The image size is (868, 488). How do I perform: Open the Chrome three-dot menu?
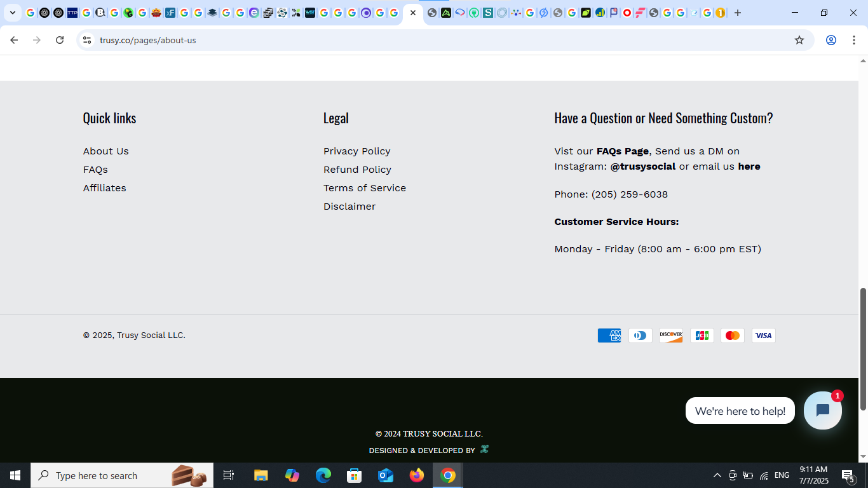pyautogui.click(x=854, y=40)
